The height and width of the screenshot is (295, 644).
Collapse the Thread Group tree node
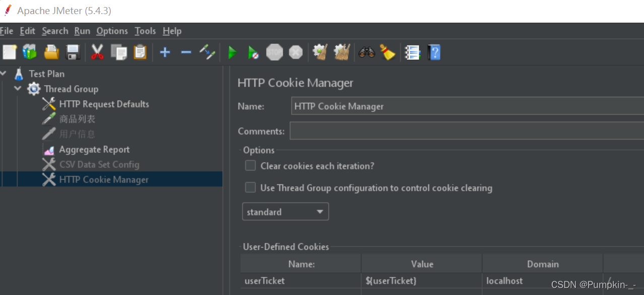(x=18, y=89)
